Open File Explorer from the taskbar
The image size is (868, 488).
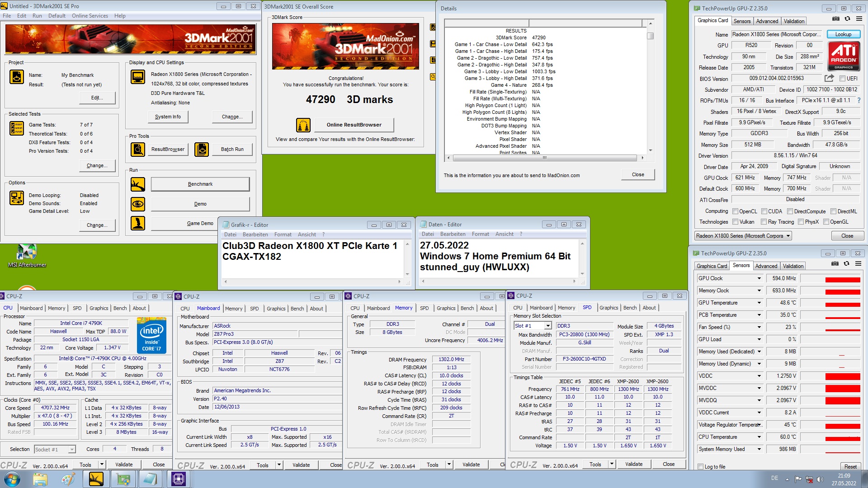(x=40, y=479)
